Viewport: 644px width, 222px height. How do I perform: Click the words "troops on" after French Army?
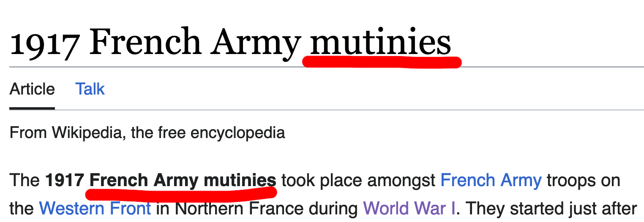pos(583,180)
